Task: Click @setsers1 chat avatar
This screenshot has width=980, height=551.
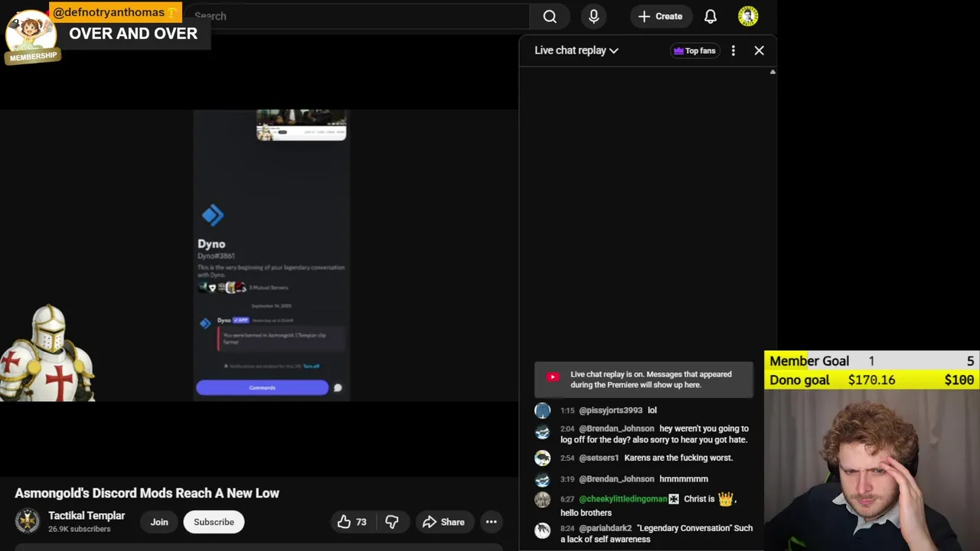Action: [542, 458]
